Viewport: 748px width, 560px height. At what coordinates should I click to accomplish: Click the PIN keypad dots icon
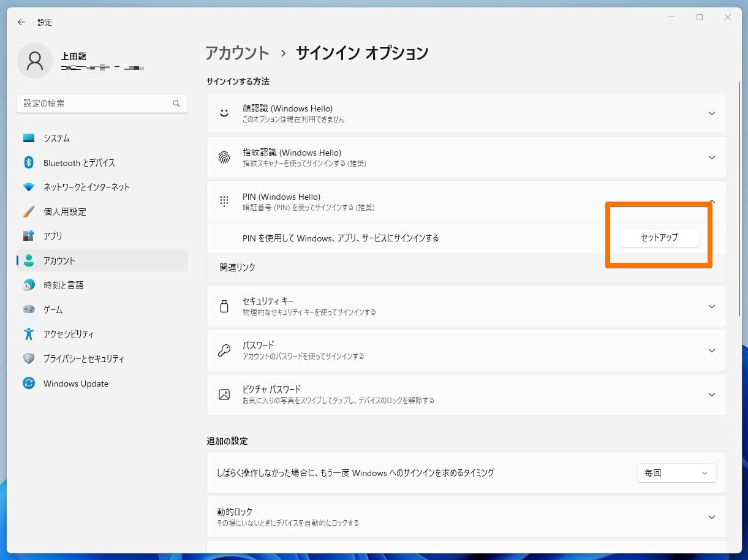[x=224, y=201]
